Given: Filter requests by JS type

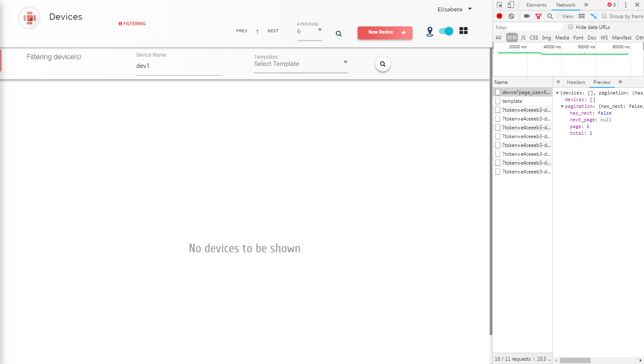Looking at the screenshot, I should tap(523, 37).
